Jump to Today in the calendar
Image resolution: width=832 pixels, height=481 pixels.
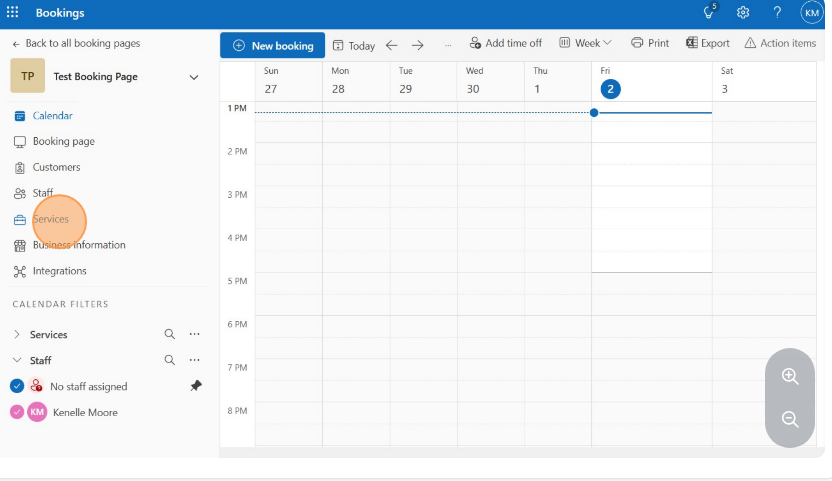[354, 46]
